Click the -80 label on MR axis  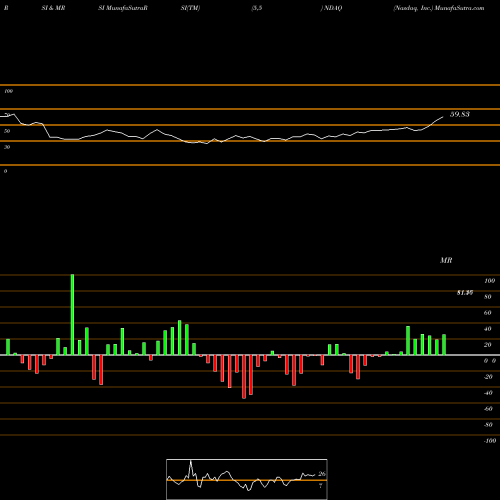point(488,425)
